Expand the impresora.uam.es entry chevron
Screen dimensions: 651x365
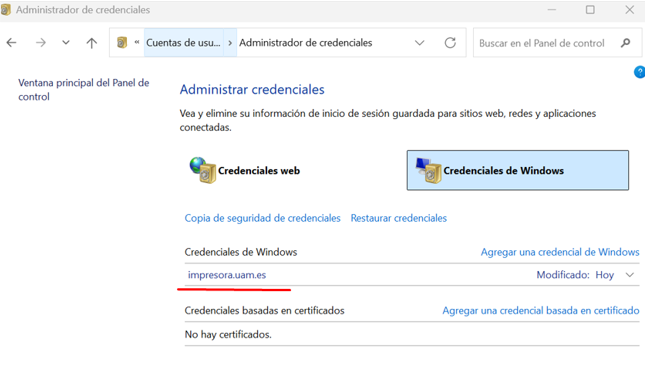630,275
